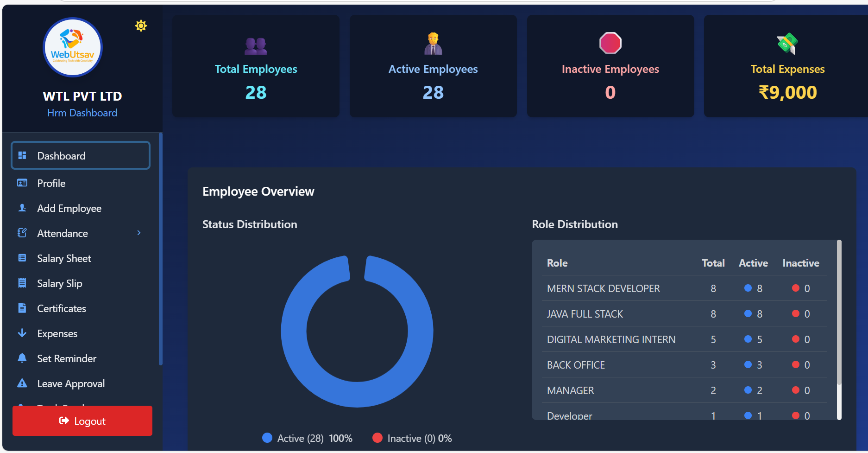Expand the Attendance submenu chevron
This screenshot has width=868, height=453.
139,233
